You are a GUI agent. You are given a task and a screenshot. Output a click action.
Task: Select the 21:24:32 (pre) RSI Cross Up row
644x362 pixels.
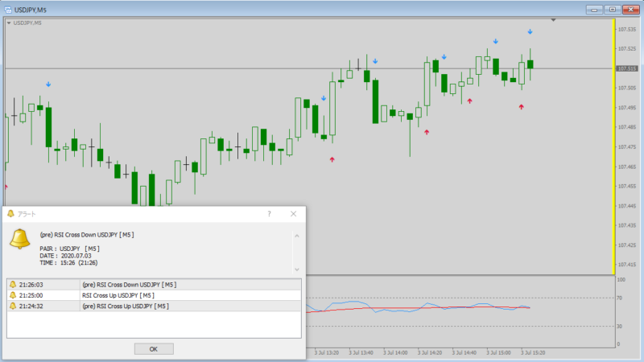(154, 306)
